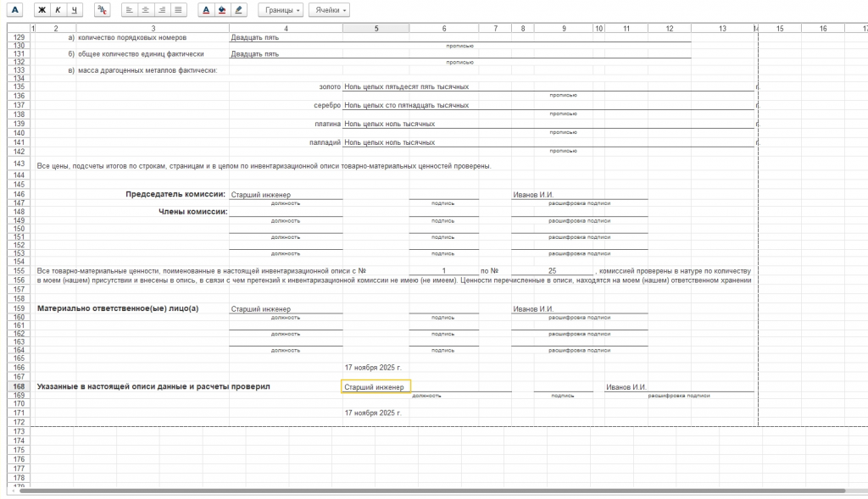Select 'Члены комиссии:' label

[x=193, y=211]
